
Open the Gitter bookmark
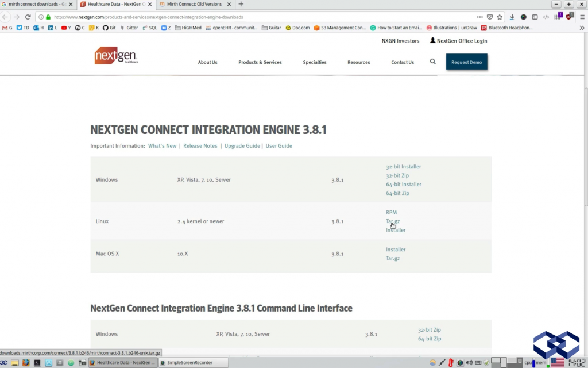pos(129,28)
